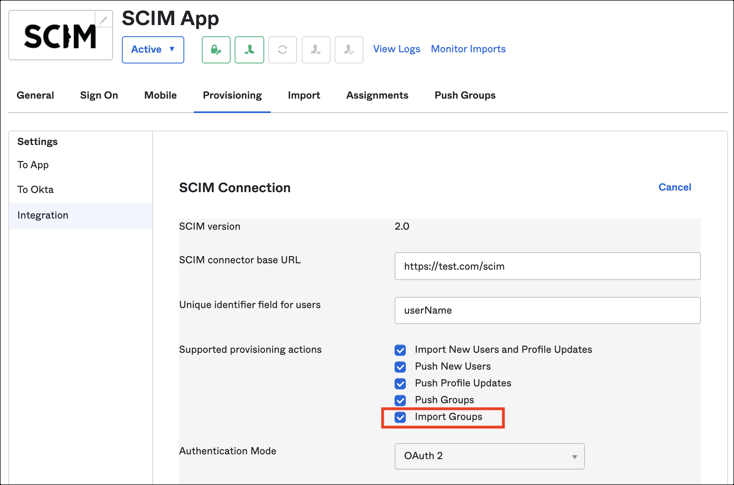Select the Sign On tab

(99, 96)
